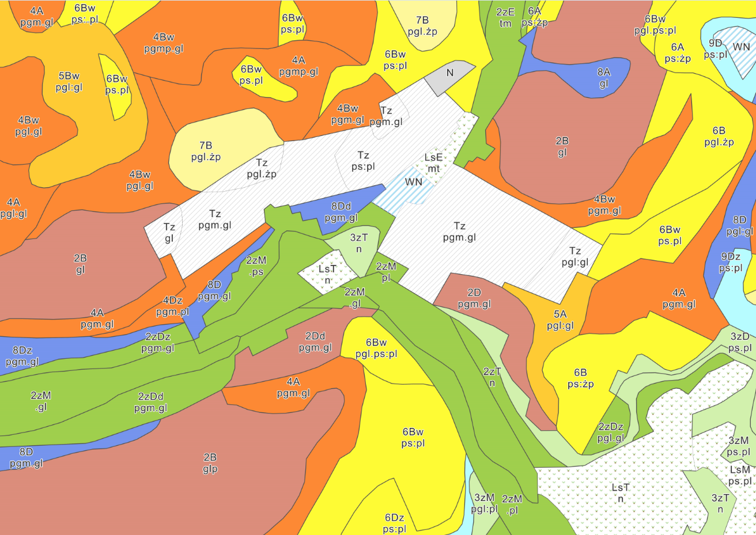Click the 2zDd pgm.gl green area
This screenshot has width=756, height=535.
pos(150,402)
